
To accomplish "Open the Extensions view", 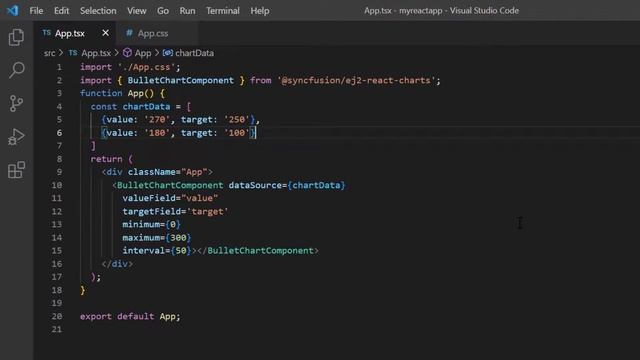I will point(16,170).
